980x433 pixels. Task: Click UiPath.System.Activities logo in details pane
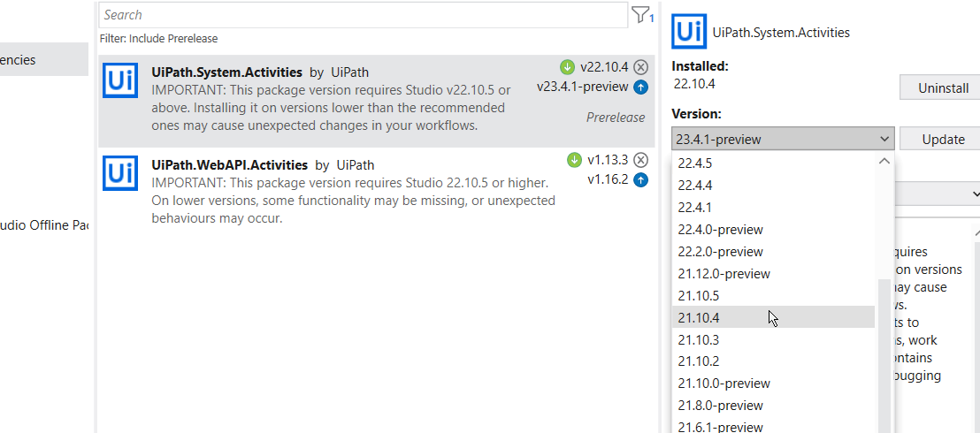tap(689, 31)
